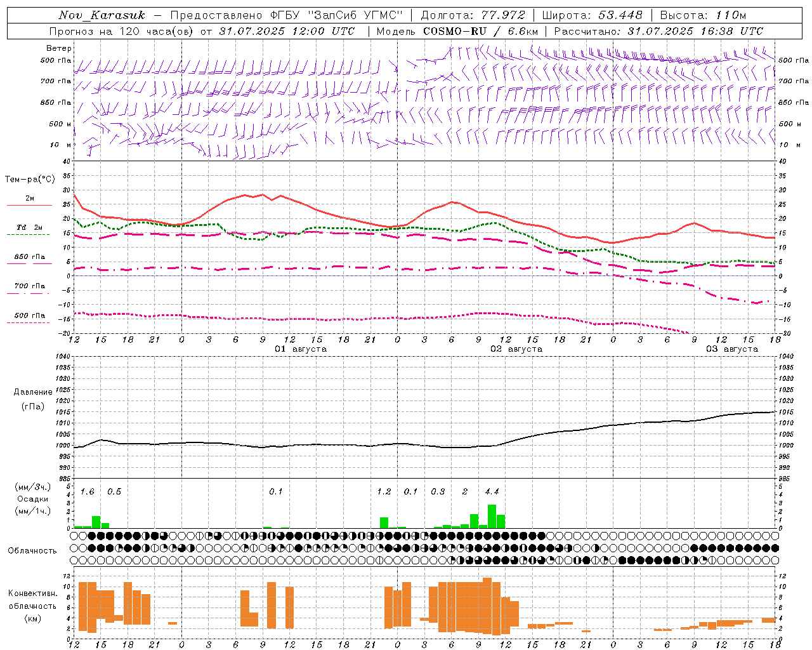Click the 03 августа date label
Screen dimensions: 812x650
click(x=732, y=349)
